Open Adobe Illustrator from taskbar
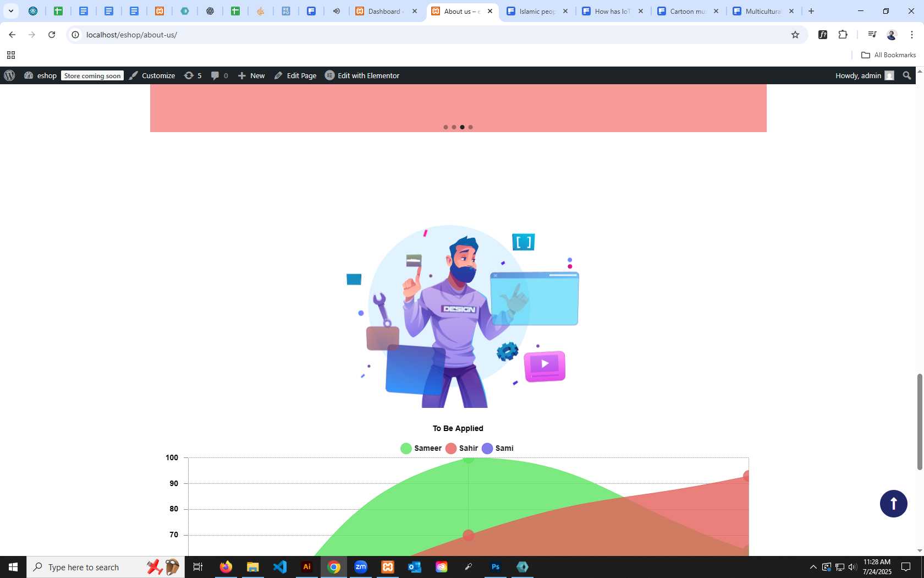The width and height of the screenshot is (924, 578). pyautogui.click(x=307, y=567)
